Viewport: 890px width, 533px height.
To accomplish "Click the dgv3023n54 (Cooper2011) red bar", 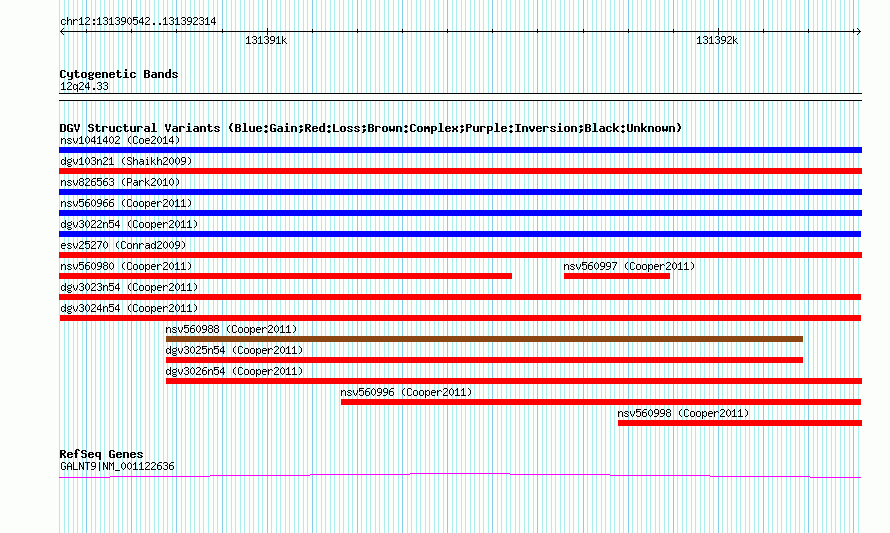I will click(x=460, y=297).
